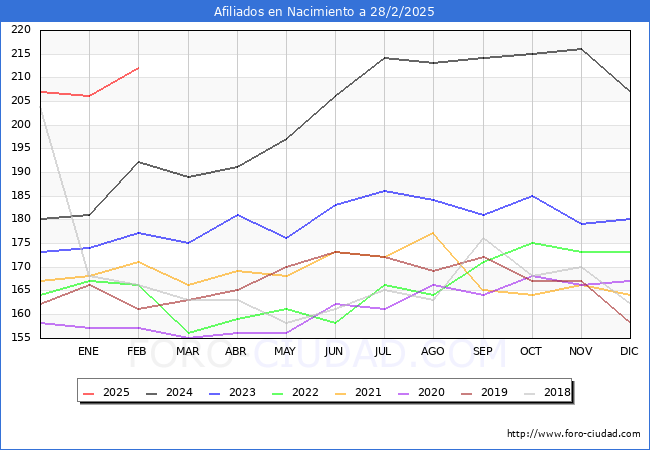This screenshot has width=650, height=450.
Task: Click the brown color swatch for 2019
Action: point(467,393)
